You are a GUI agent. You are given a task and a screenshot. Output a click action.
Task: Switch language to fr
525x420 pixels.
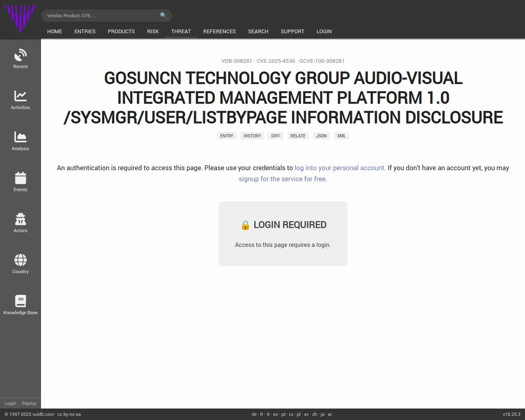click(x=262, y=414)
